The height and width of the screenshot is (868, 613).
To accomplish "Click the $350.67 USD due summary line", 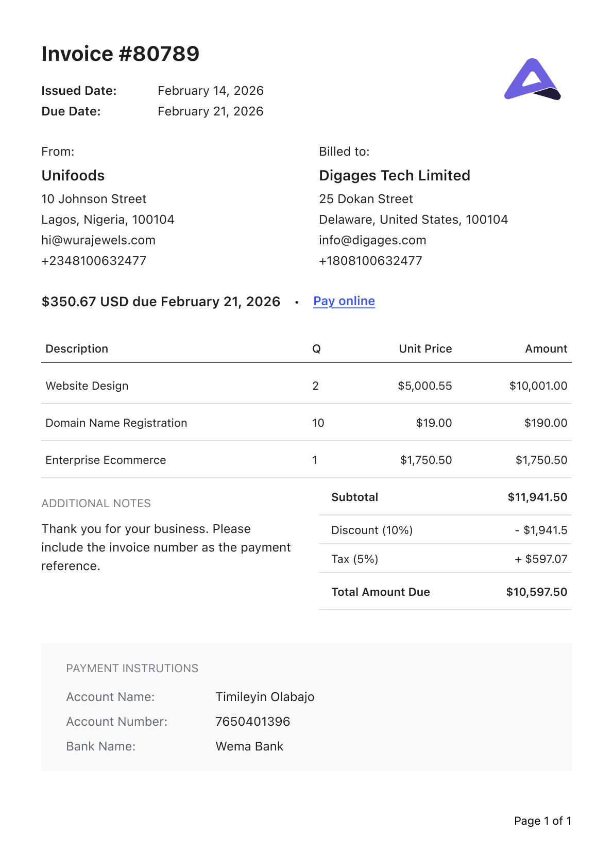I will point(161,302).
